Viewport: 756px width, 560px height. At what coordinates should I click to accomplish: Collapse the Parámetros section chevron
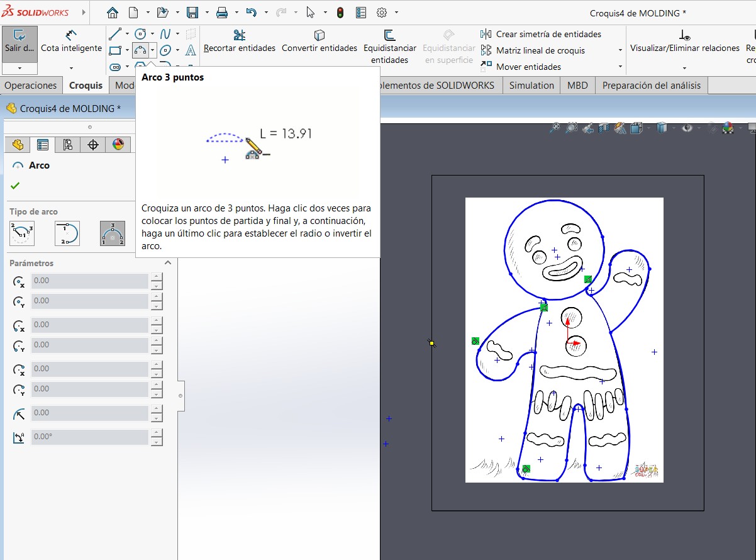167,263
